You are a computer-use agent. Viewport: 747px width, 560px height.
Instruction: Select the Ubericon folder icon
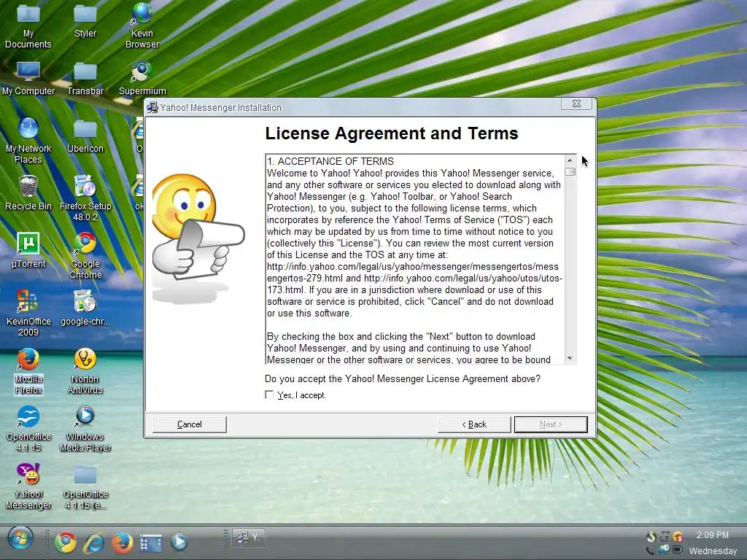(85, 136)
